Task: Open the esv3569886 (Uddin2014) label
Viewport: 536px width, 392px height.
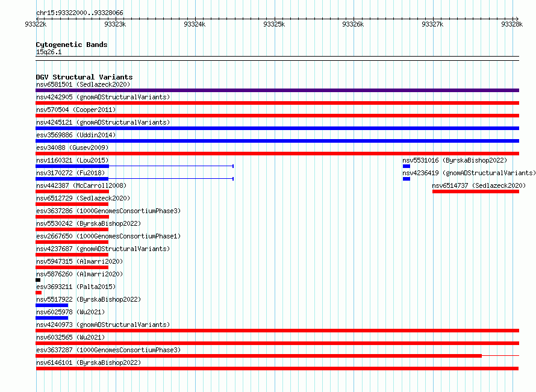Action: tap(76, 135)
